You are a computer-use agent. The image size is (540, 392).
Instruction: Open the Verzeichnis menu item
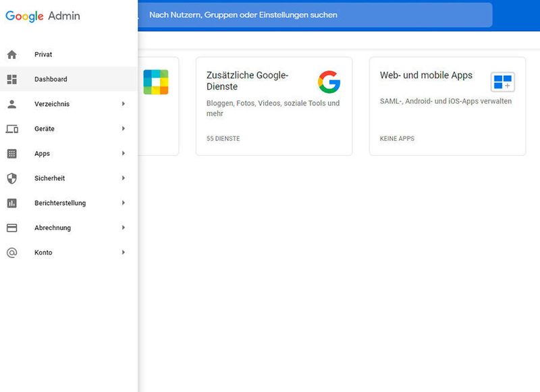click(69, 104)
